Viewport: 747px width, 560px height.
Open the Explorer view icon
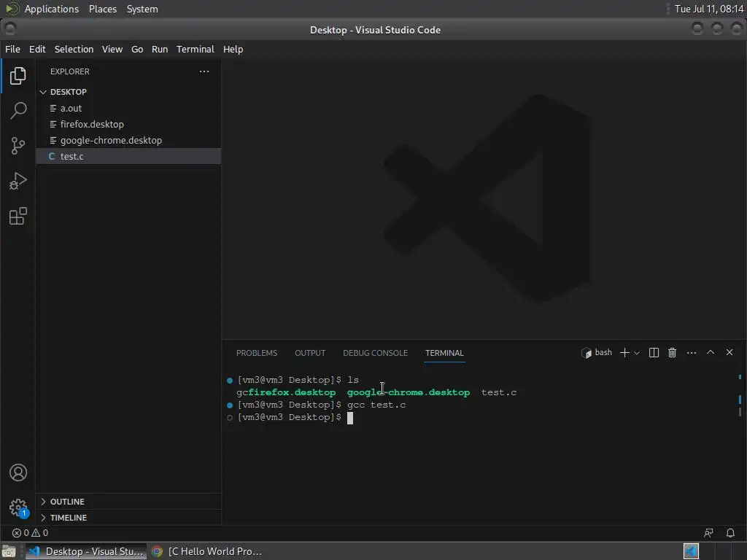pyautogui.click(x=18, y=76)
